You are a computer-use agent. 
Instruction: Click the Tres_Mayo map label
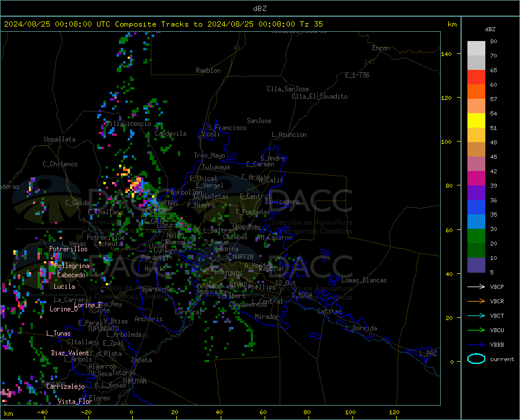coord(209,155)
